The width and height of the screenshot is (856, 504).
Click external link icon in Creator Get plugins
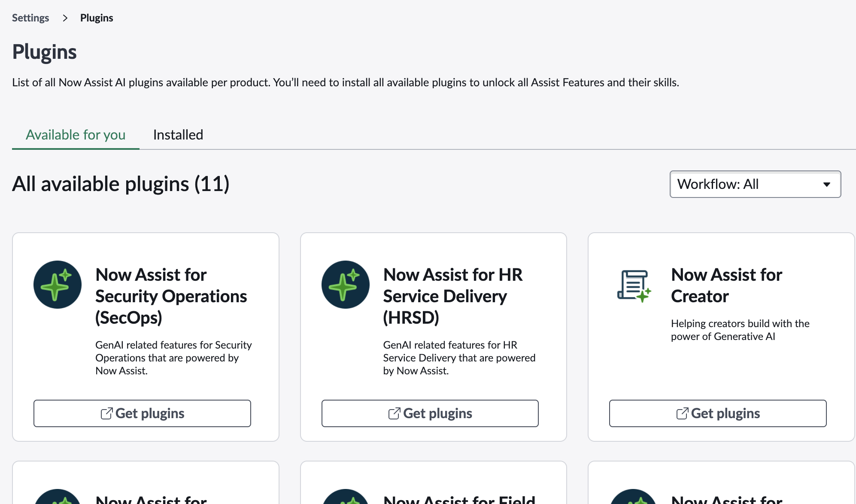pos(682,413)
